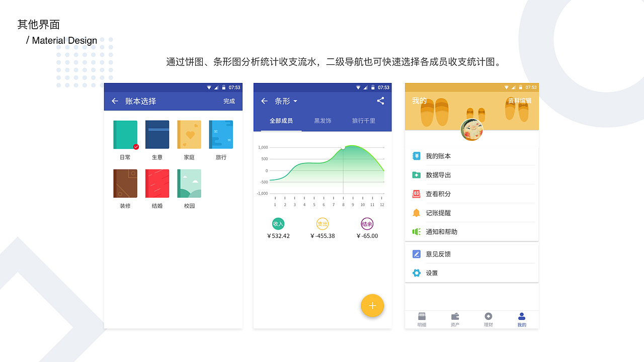Click the green megaphone icon beside 通知和帮助

(416, 232)
